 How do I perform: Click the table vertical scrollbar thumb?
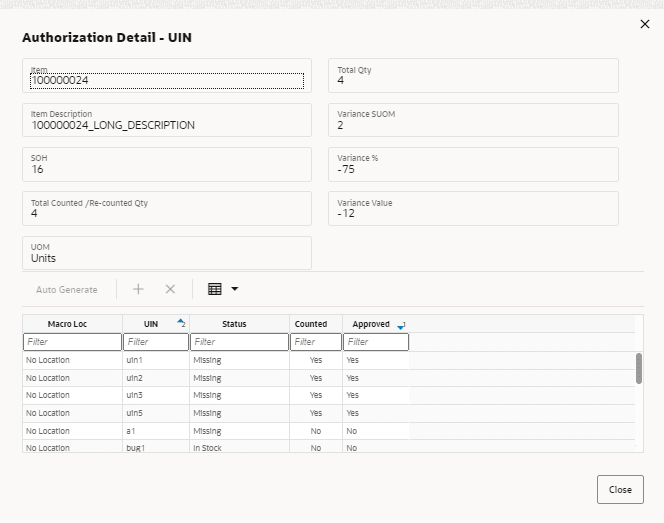tap(639, 368)
